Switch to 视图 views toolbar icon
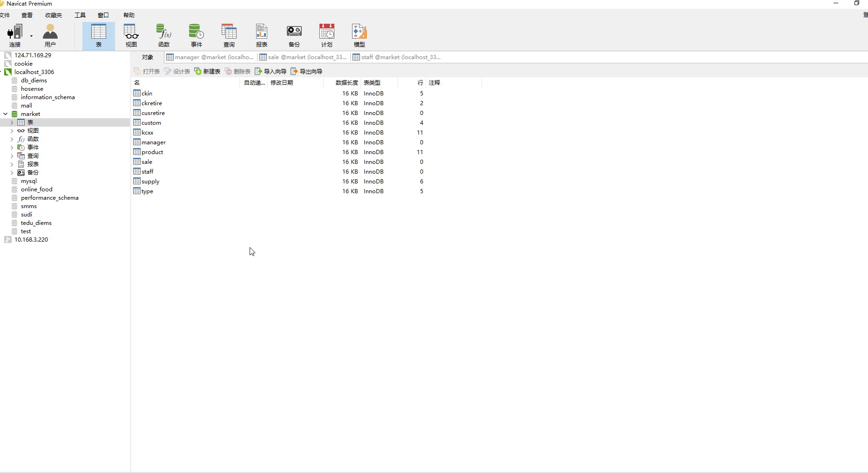 pyautogui.click(x=131, y=35)
